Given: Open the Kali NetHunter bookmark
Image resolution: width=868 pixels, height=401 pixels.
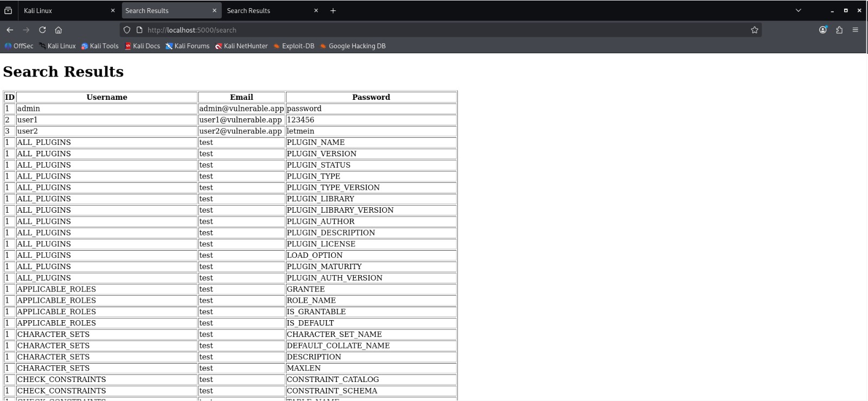Looking at the screenshot, I should pos(241,46).
